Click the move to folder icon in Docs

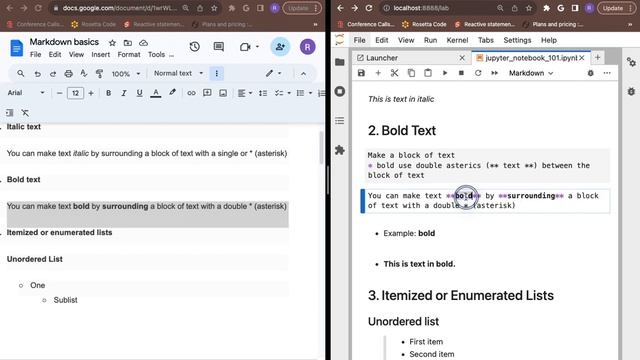pos(128,43)
